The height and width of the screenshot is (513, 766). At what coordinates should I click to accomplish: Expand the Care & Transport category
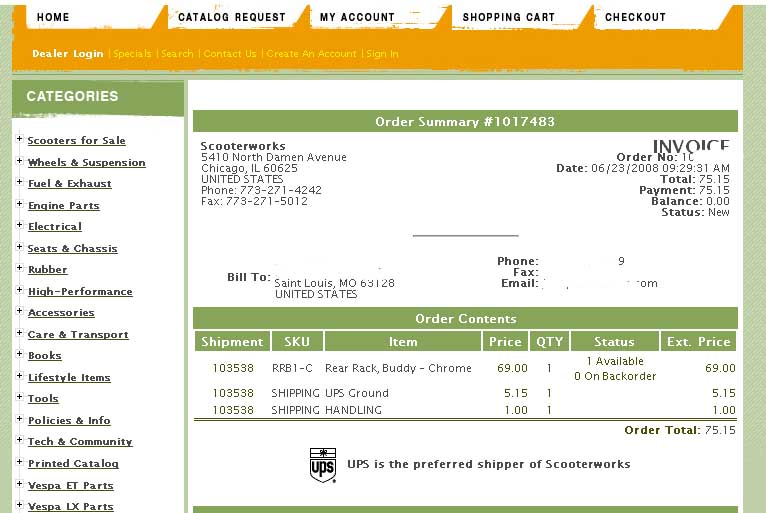tap(19, 333)
